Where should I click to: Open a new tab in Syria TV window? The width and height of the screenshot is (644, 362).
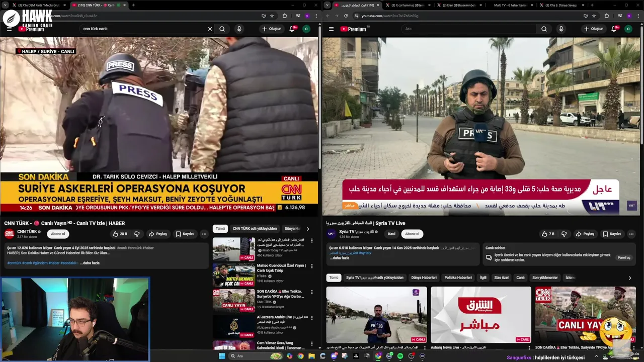(592, 5)
